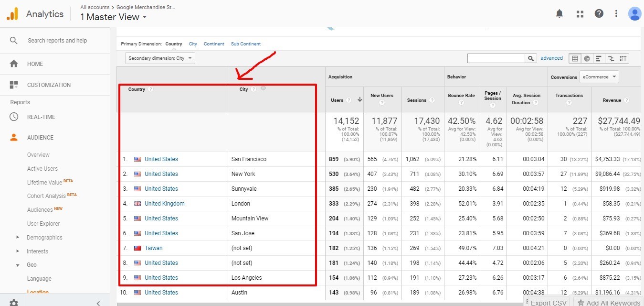The height and width of the screenshot is (306, 644).
Task: Click the table search magnifier button
Action: (531, 58)
